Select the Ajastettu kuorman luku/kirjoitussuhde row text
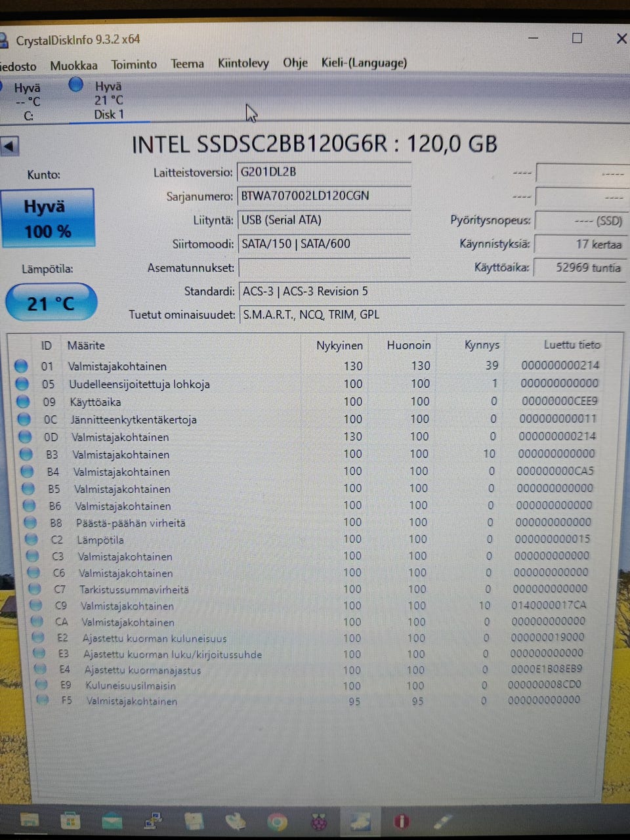630x840 pixels. (x=173, y=654)
